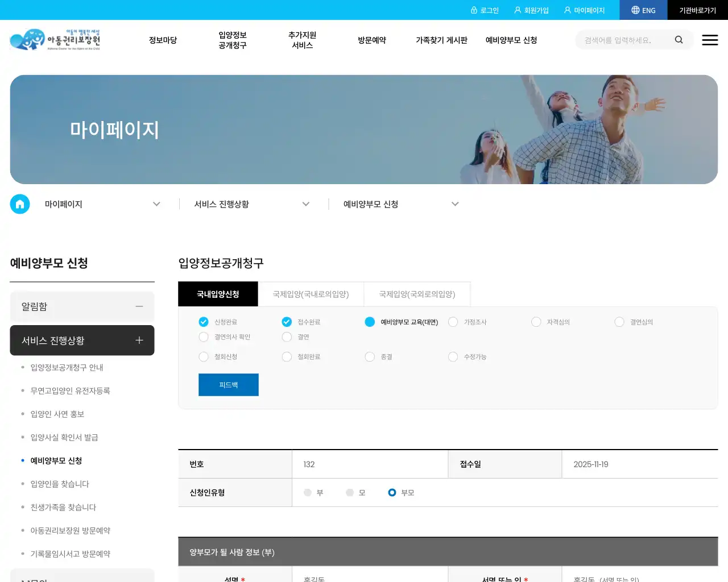This screenshot has height=582, width=728.
Task: Click the lock icon next to 로그인
Action: (x=474, y=10)
